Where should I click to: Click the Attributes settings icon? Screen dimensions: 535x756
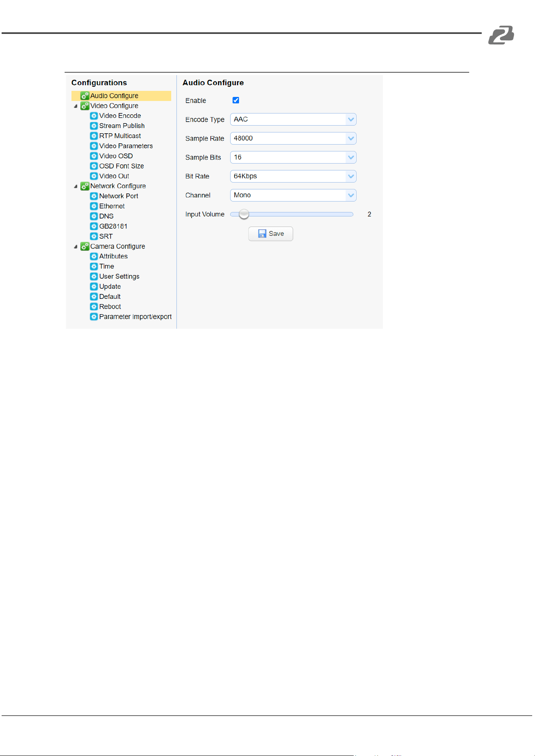(x=94, y=256)
